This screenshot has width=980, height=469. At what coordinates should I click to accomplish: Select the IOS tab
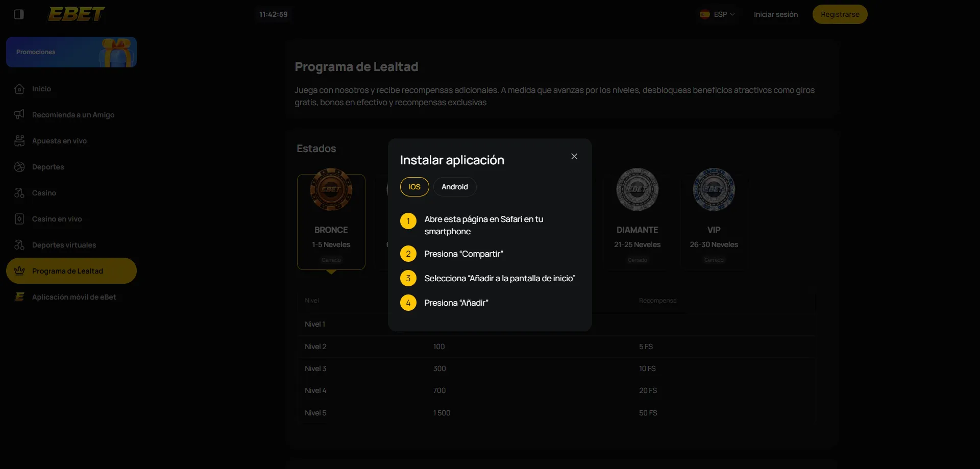pyautogui.click(x=414, y=187)
